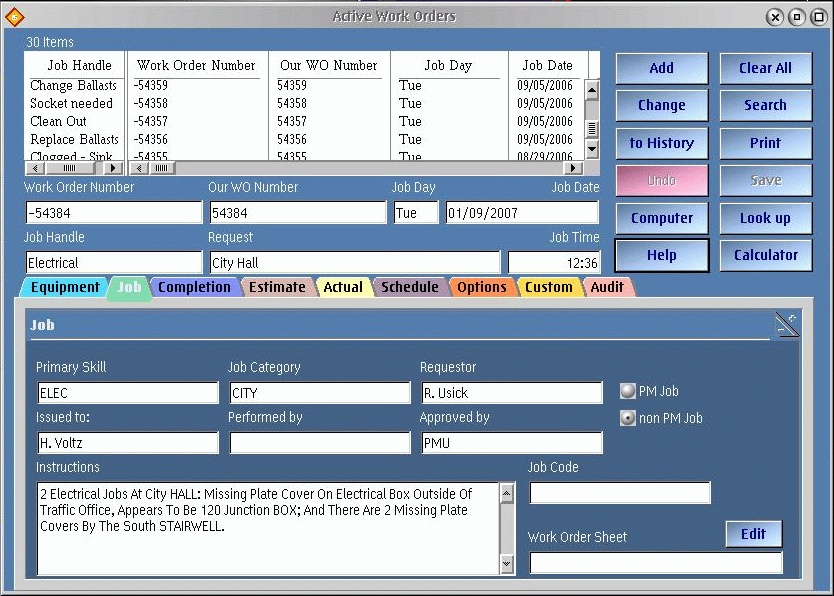Click the Job Handle column left scroll arrow
The image size is (834, 596).
point(35,169)
